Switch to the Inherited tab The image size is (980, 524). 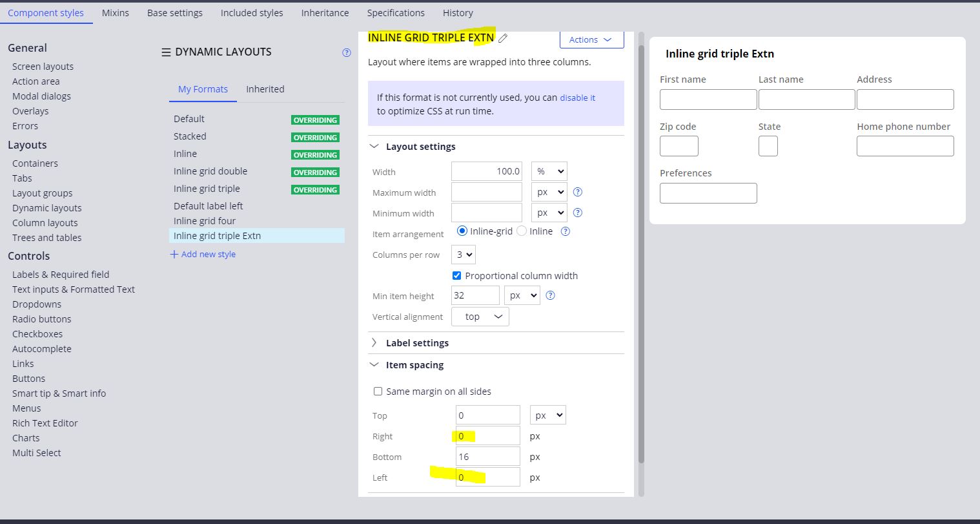coord(265,89)
